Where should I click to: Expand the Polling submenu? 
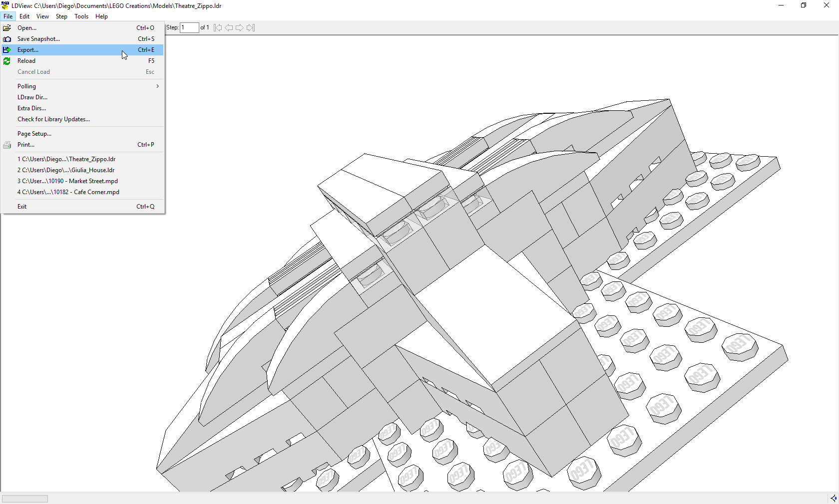[x=83, y=86]
